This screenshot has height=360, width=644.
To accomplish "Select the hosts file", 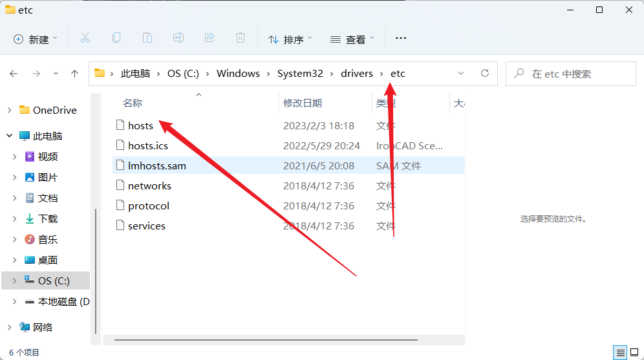I will [140, 125].
